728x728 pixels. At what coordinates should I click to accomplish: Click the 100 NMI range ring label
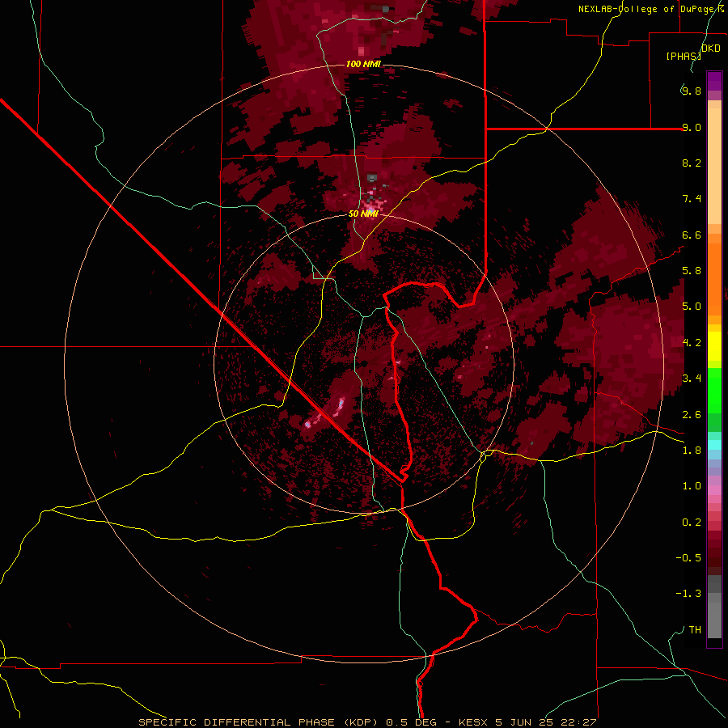[x=363, y=64]
